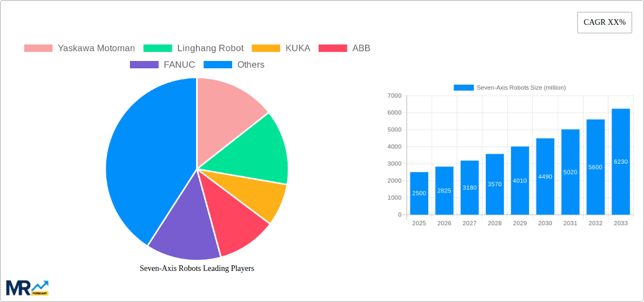The width and height of the screenshot is (644, 302).
Task: Click the 2029 bar labeled 4010
Action: [x=520, y=181]
